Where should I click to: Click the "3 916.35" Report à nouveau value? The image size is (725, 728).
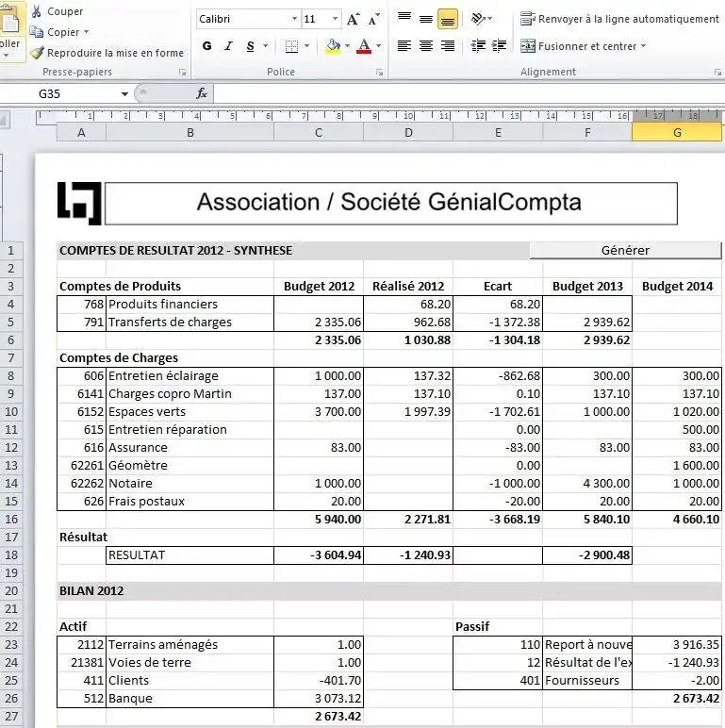point(677,645)
